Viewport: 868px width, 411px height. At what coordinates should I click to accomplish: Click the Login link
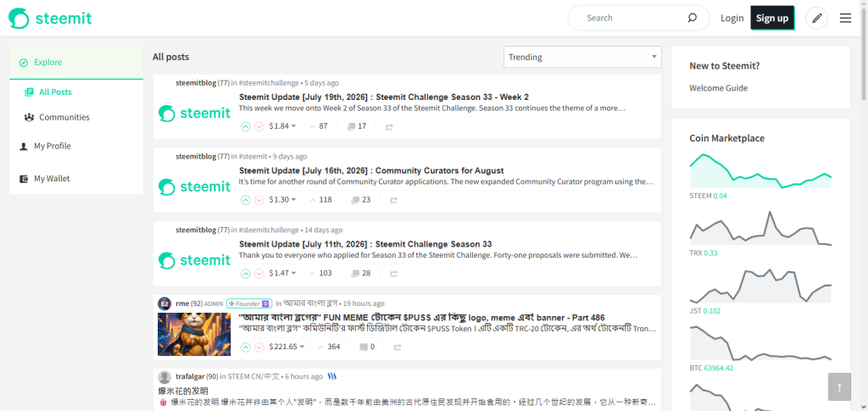(x=732, y=19)
